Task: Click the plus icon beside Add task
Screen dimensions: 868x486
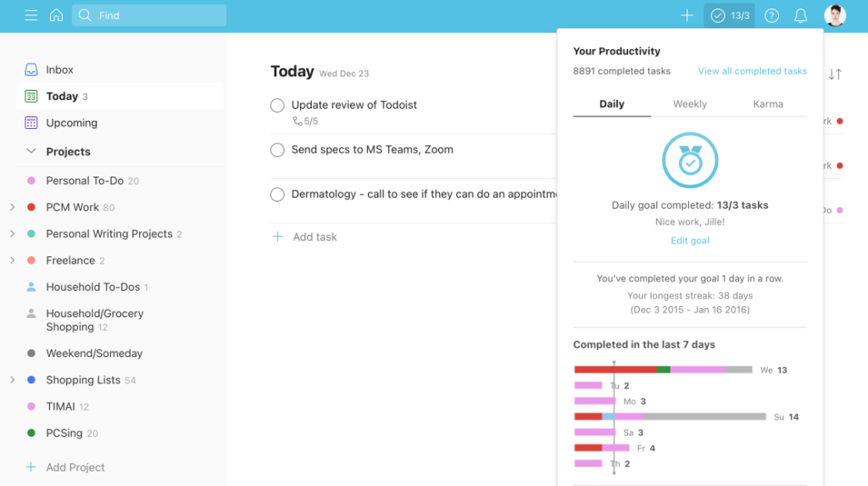Action: pos(277,237)
